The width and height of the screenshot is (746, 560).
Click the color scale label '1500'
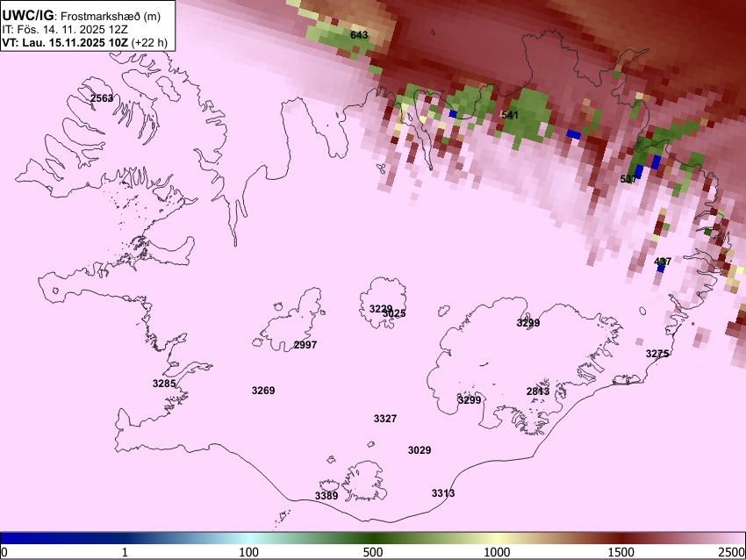[621, 552]
